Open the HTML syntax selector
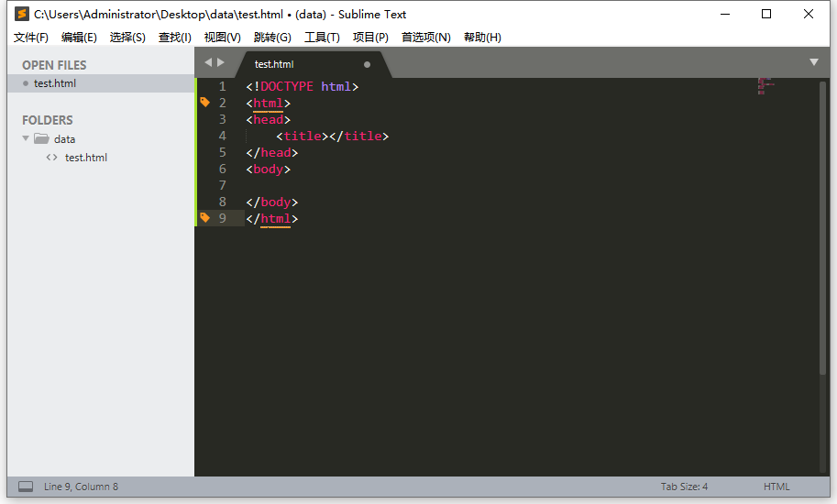The image size is (837, 504). tap(776, 487)
